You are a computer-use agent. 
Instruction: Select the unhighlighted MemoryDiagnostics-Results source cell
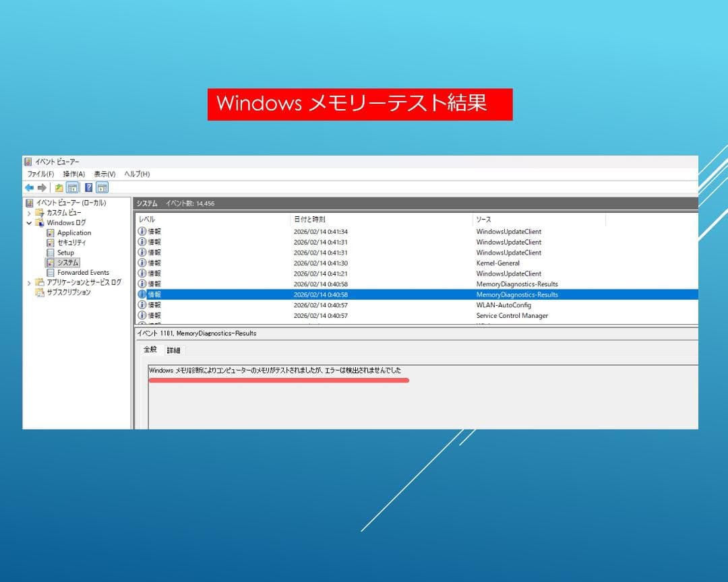point(517,284)
